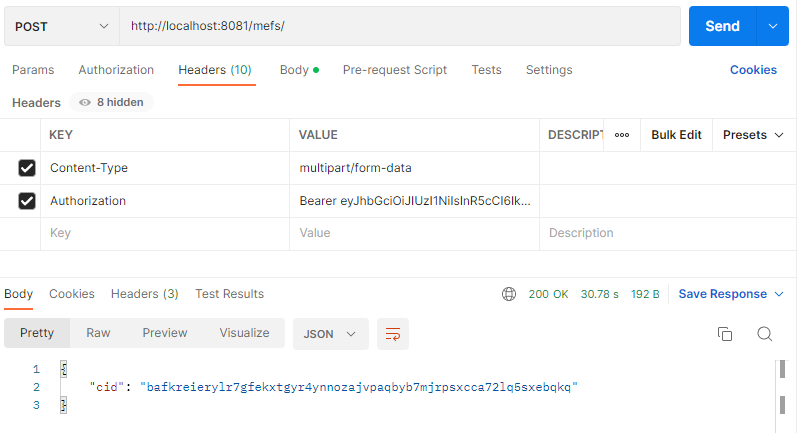Click the request URL input field
This screenshot has height=433, width=801.
click(x=400, y=26)
